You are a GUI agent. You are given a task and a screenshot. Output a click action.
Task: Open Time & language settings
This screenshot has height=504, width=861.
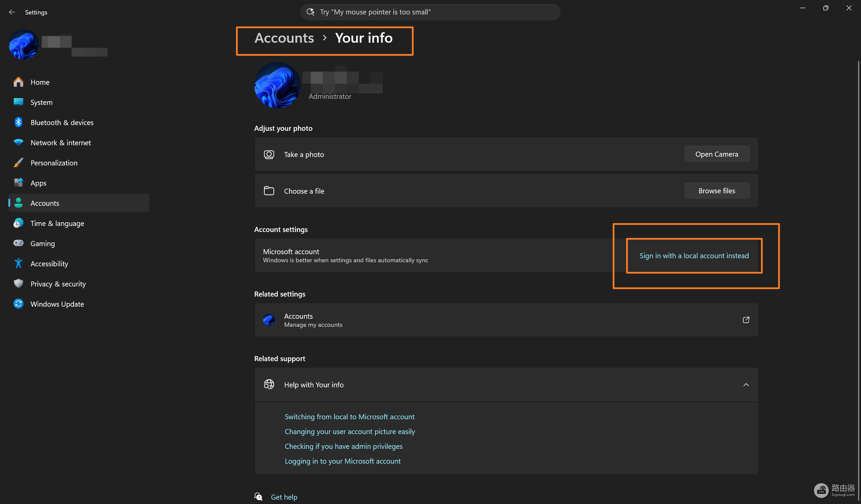79,223
